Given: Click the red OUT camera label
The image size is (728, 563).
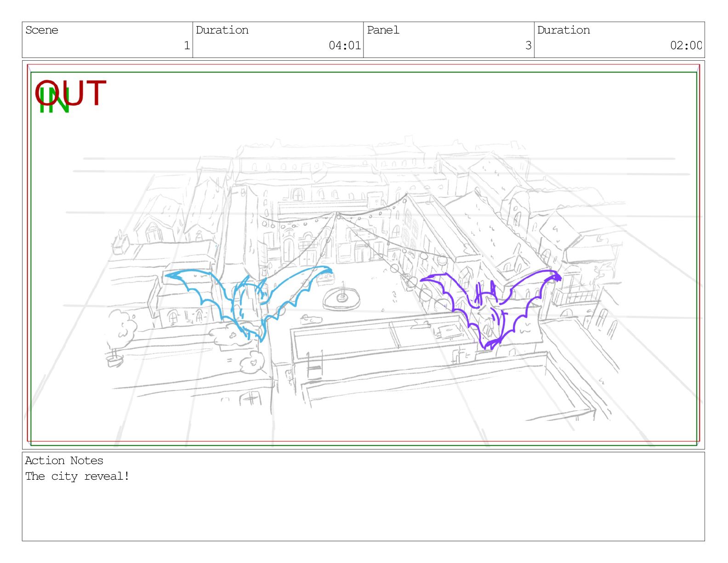Looking at the screenshot, I should (x=71, y=93).
